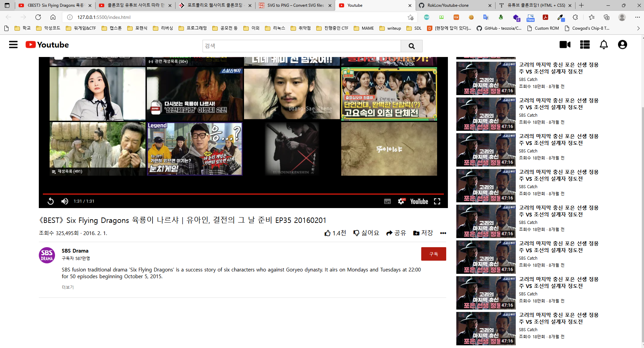
Task: Open the 눈치게임 Legend thumbnail
Action: click(195, 149)
